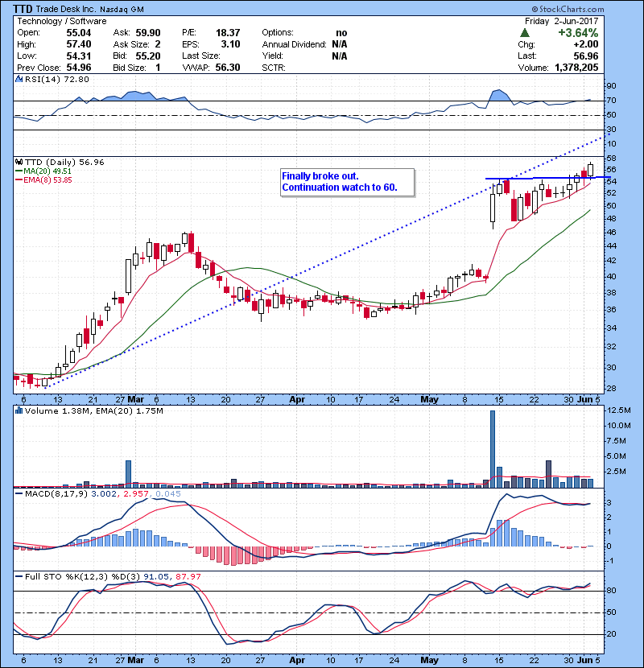
Task: Click the 90 level on the RSI axis
Action: point(611,86)
